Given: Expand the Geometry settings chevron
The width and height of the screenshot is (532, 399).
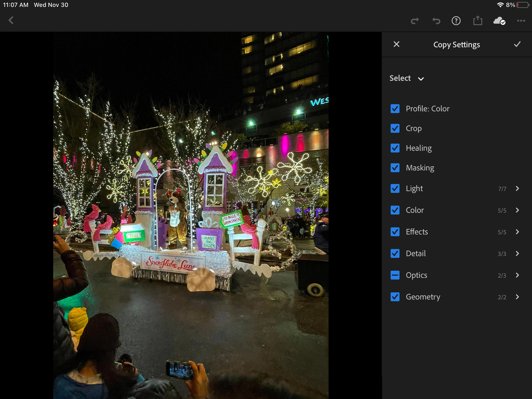Looking at the screenshot, I should 517,297.
